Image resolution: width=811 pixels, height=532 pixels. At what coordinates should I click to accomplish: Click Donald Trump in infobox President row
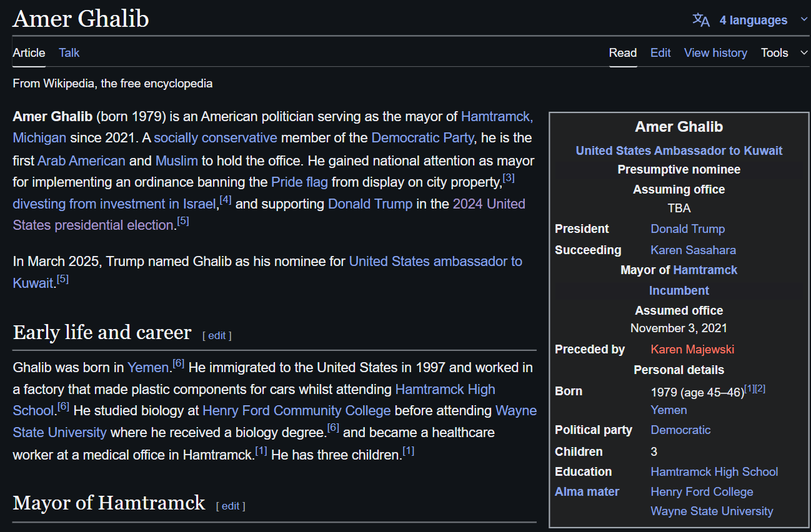[x=688, y=229]
